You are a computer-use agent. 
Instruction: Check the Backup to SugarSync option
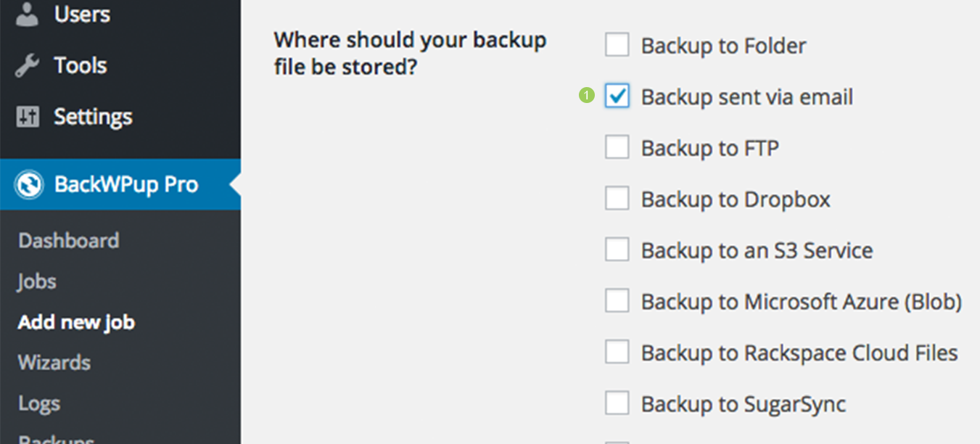click(617, 403)
